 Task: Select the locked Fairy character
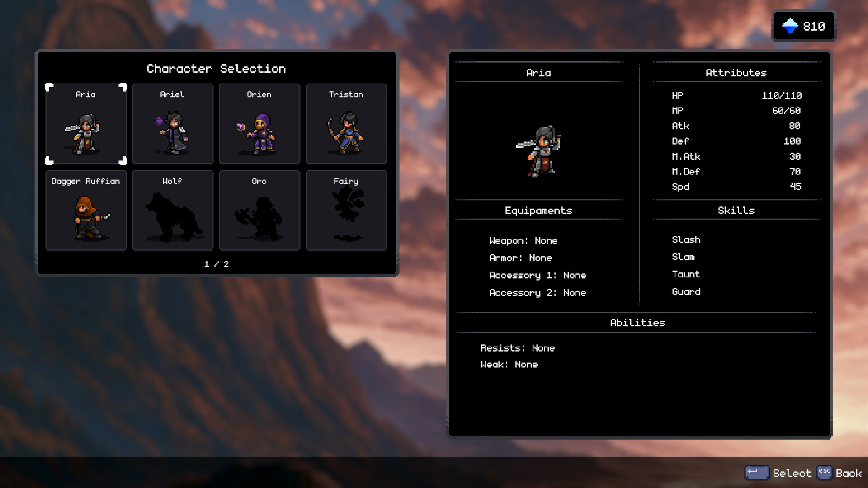click(x=346, y=211)
